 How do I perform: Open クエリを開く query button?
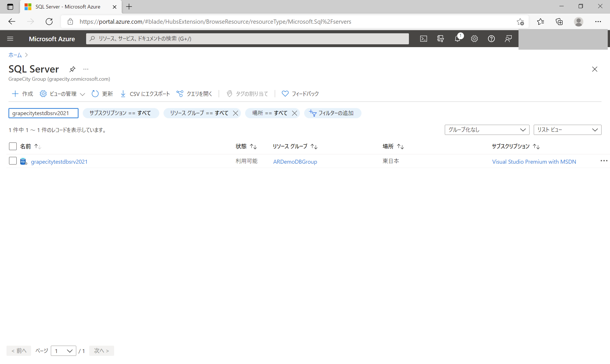coord(194,94)
